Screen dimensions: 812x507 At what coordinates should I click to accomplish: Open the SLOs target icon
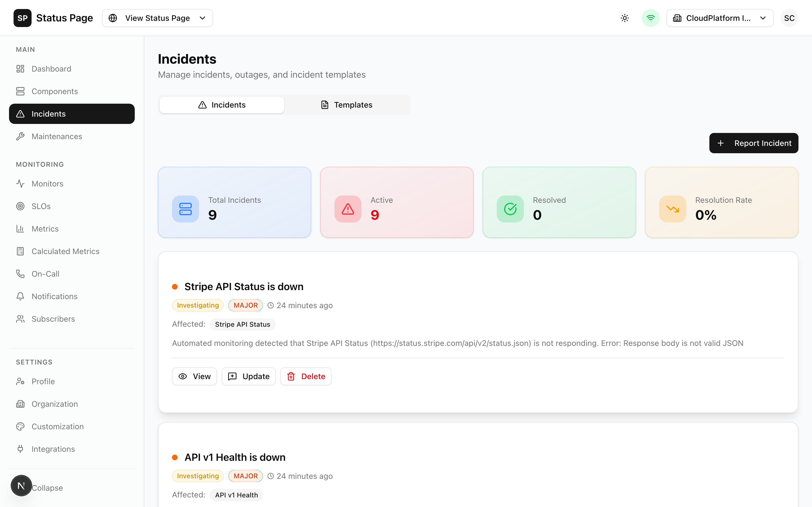[21, 206]
